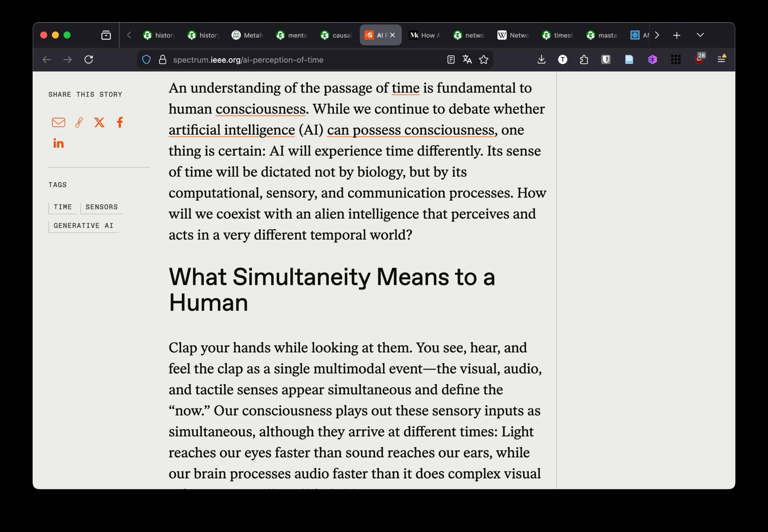Click the 'SHARE THIS STORY' label
This screenshot has height=532, width=768.
click(x=85, y=94)
